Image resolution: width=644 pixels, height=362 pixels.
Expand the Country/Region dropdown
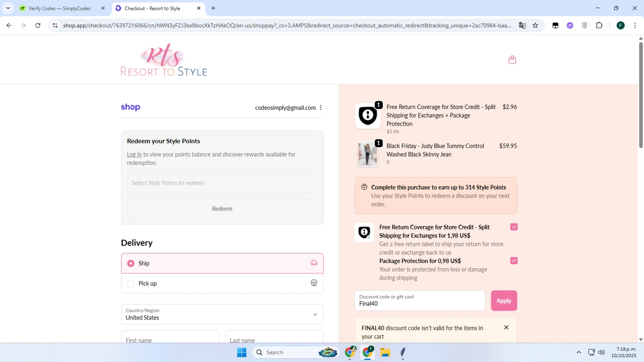pos(222,314)
